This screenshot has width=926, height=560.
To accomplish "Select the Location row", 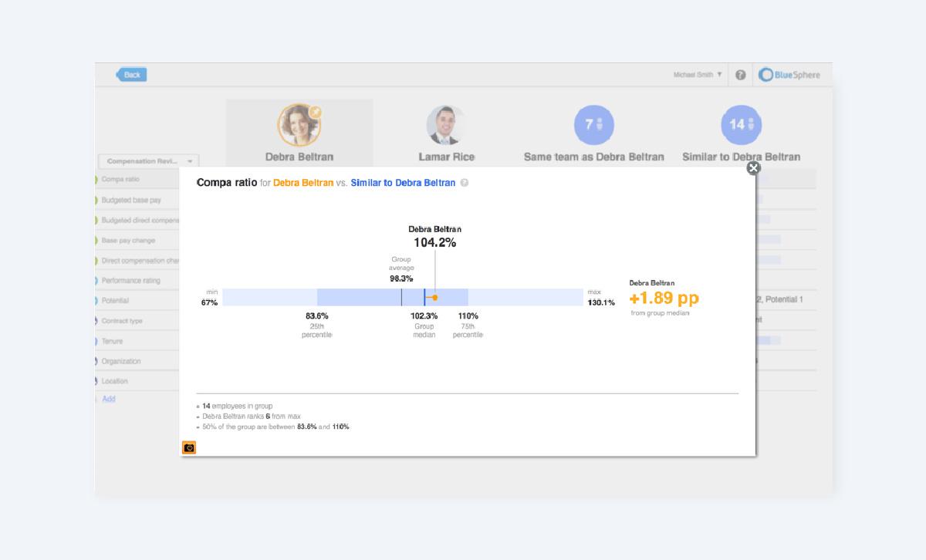I will tap(137, 380).
